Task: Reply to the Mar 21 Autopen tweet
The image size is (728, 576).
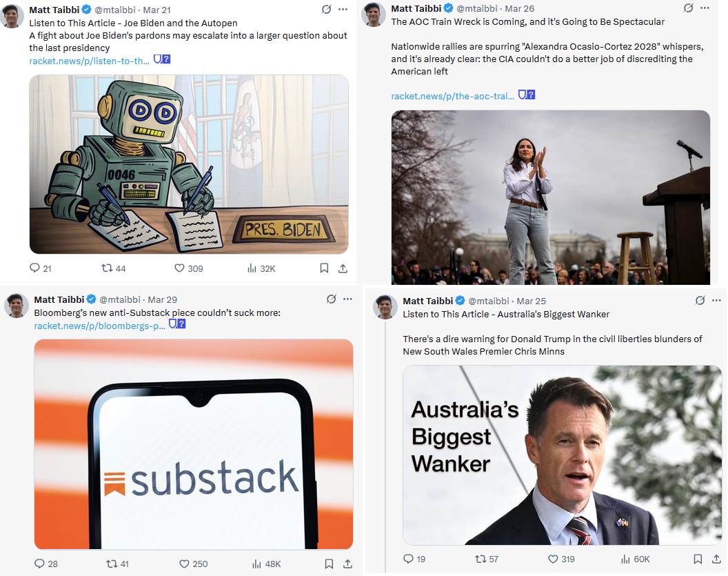Action: (x=41, y=268)
